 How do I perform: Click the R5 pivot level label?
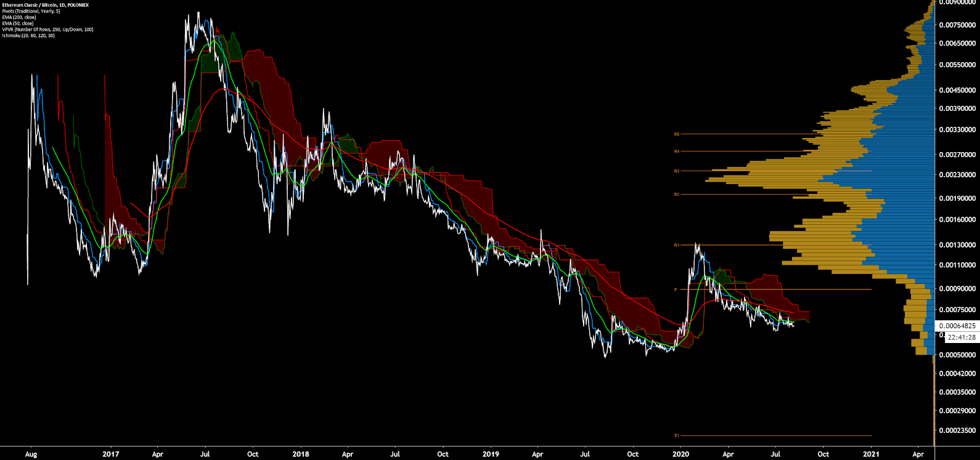tap(677, 134)
